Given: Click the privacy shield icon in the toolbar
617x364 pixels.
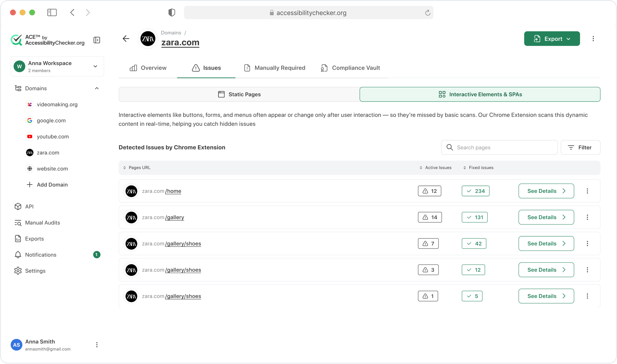Looking at the screenshot, I should [x=172, y=12].
